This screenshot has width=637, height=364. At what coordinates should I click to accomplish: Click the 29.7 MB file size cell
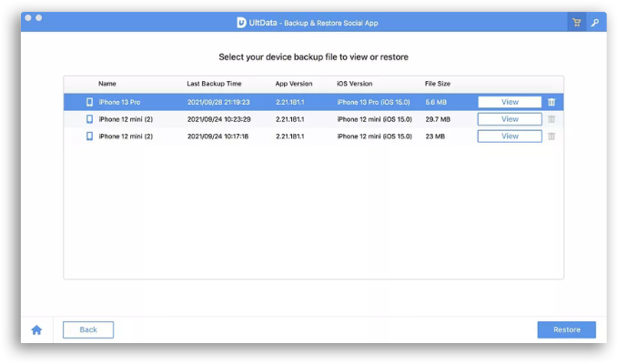[438, 119]
